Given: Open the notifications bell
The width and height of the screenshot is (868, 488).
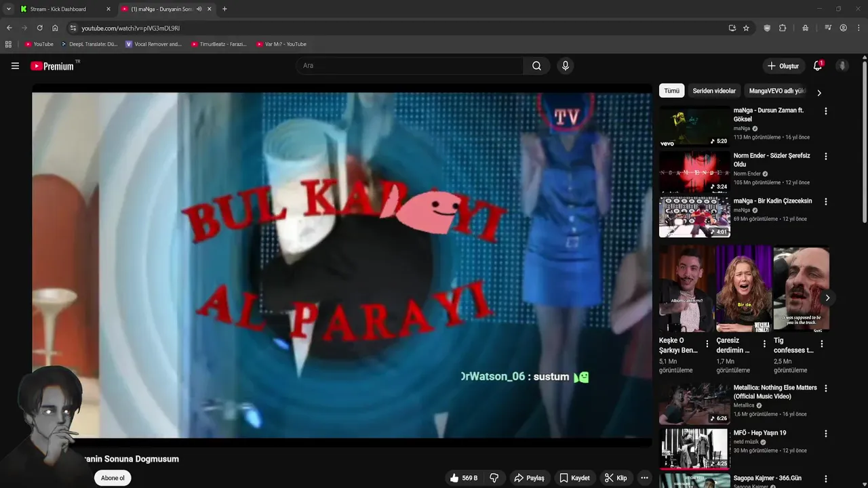Looking at the screenshot, I should [818, 66].
